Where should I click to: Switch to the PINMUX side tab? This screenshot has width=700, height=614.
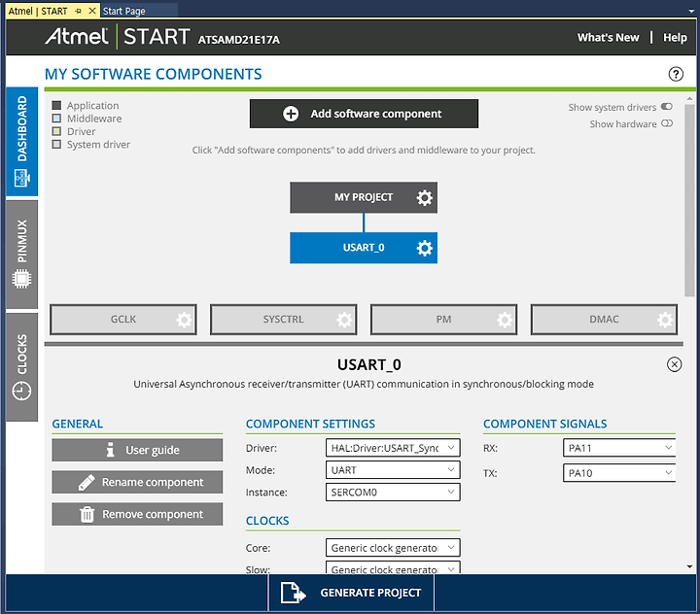tap(21, 255)
